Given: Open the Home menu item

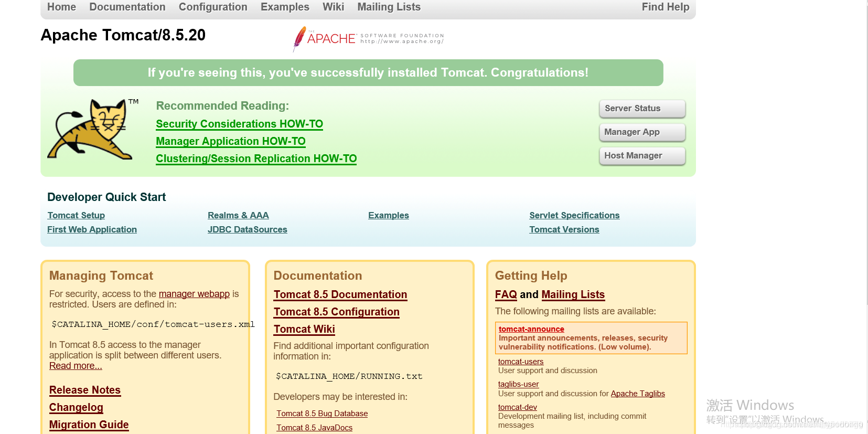Looking at the screenshot, I should pos(61,7).
